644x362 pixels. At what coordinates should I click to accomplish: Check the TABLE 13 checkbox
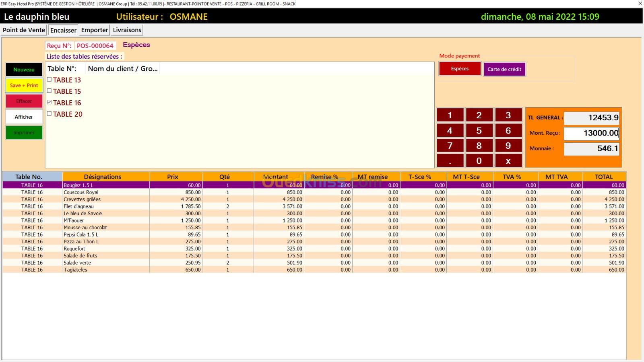click(50, 80)
